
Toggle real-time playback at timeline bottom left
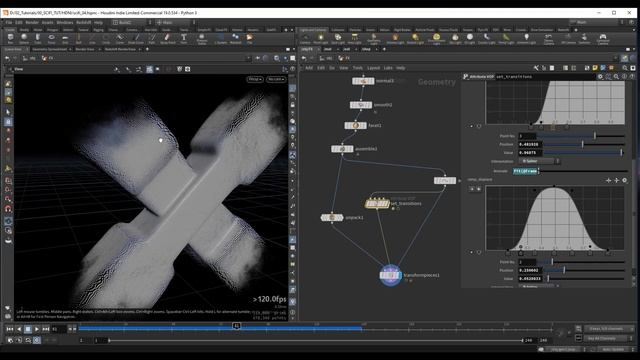pyautogui.click(x=37, y=340)
